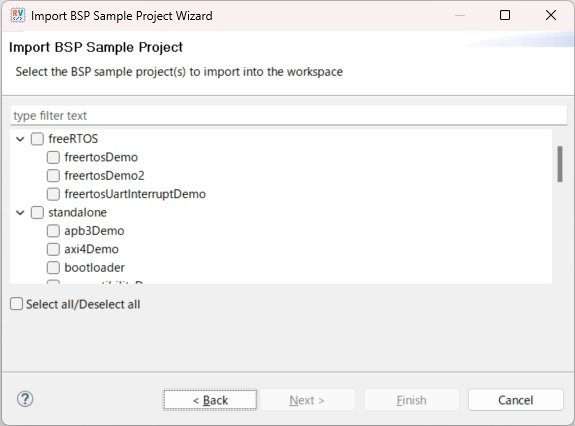Enable the freertosDemo checkbox

tap(53, 157)
